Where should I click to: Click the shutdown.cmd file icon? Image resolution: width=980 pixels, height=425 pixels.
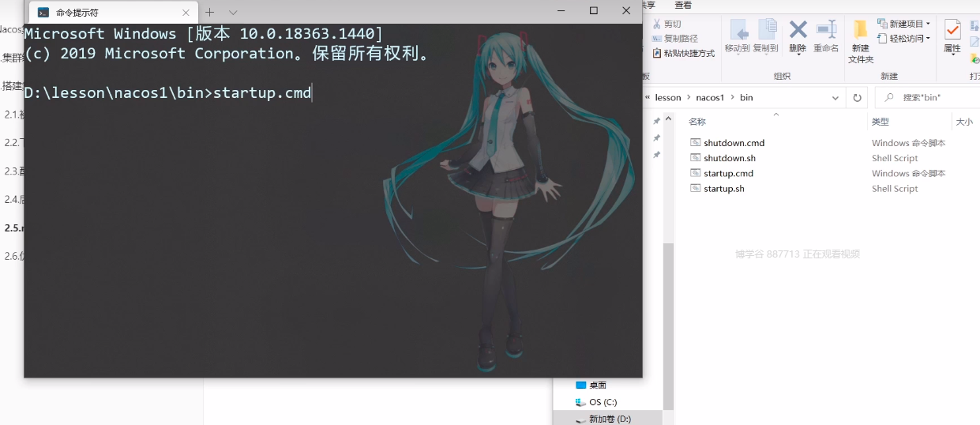[695, 143]
